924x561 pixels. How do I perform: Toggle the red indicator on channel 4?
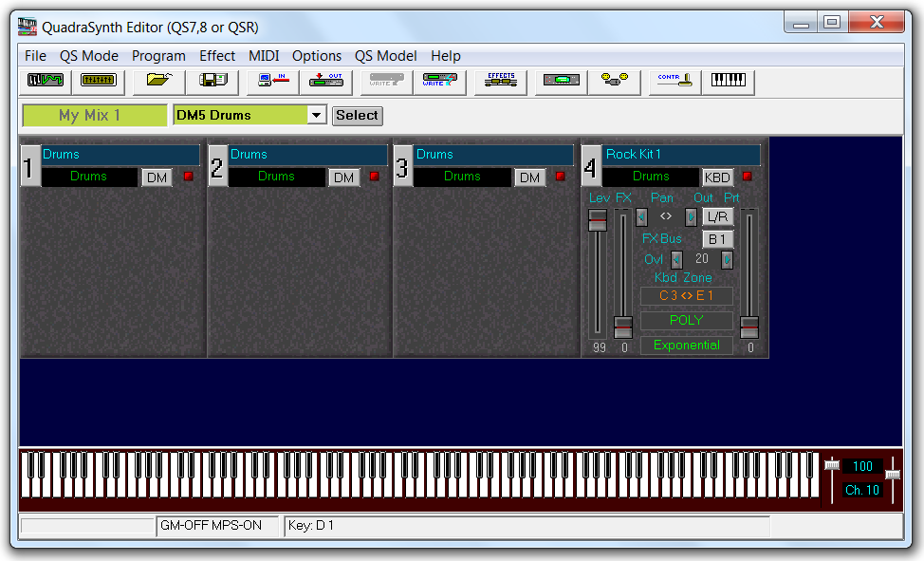748,177
